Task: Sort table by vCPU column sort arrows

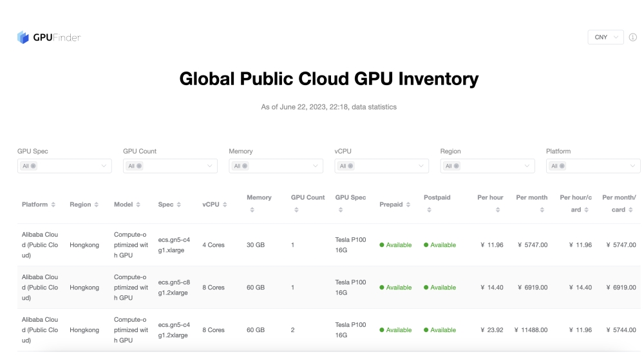Action: coord(225,205)
